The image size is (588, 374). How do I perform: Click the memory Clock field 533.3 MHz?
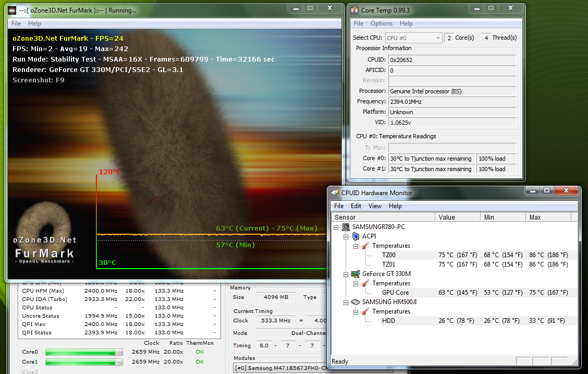point(276,321)
